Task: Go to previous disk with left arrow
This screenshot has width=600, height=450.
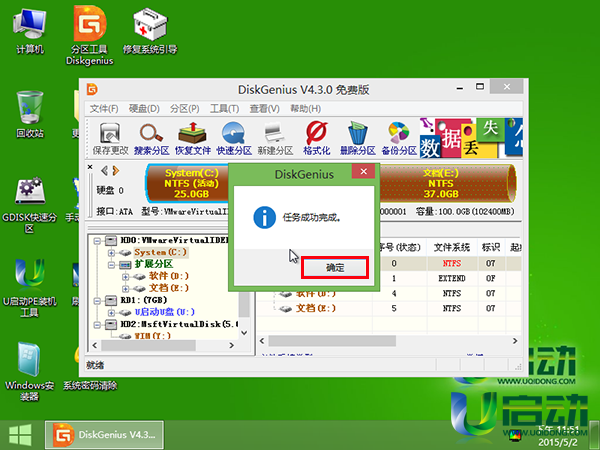Action: coord(104,171)
